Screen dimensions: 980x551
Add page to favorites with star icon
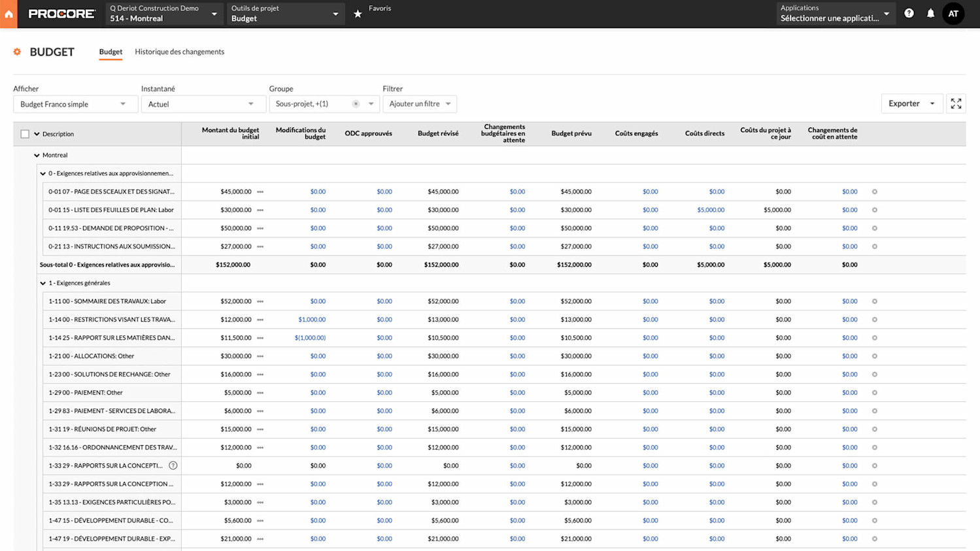tap(358, 14)
